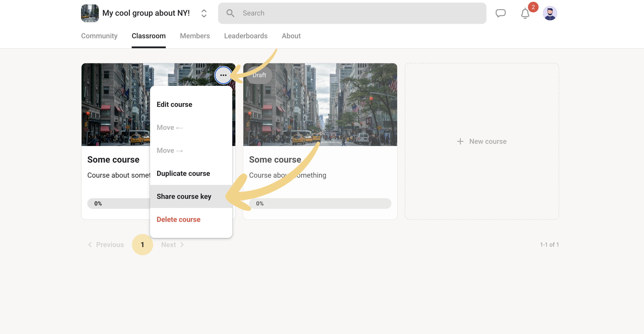The height and width of the screenshot is (334, 644).
Task: Click the user profile avatar
Action: (550, 13)
